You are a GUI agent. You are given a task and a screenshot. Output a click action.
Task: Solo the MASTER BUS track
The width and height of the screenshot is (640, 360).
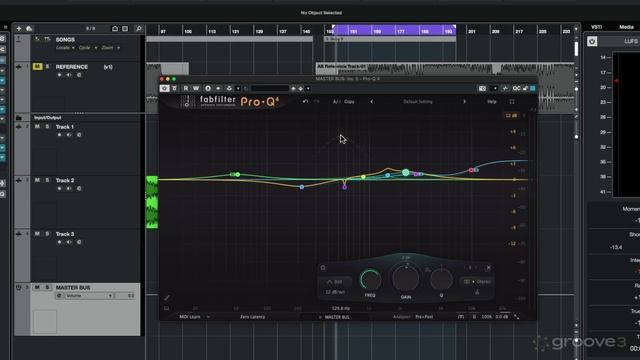click(47, 287)
